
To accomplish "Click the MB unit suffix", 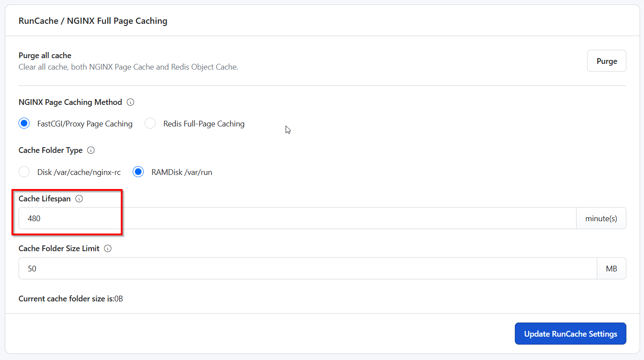I will pos(611,269).
